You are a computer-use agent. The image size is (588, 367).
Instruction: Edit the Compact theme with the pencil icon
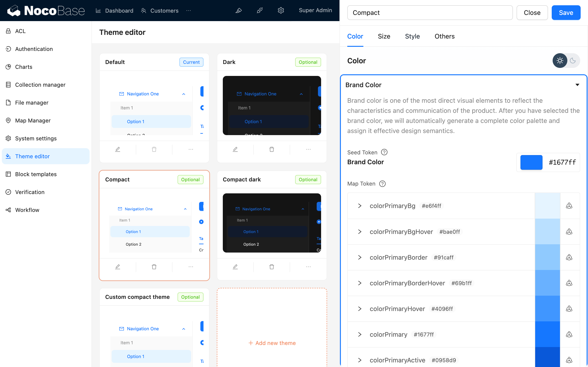(118, 267)
